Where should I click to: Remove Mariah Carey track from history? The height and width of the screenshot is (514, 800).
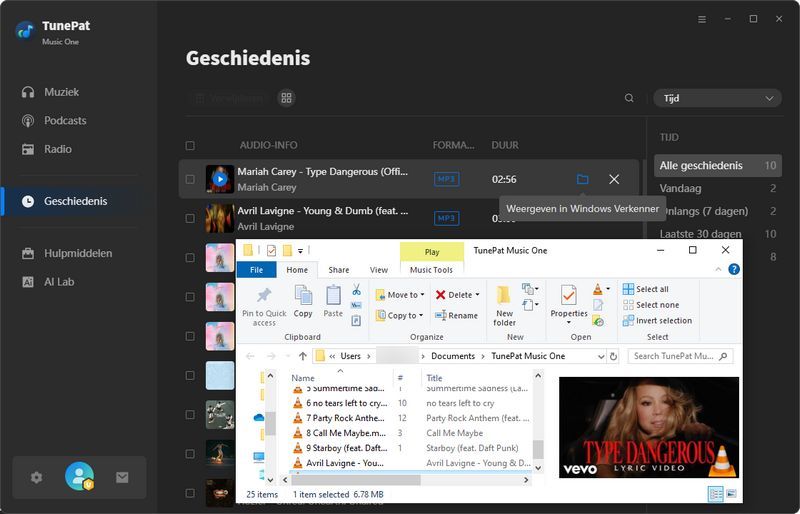[x=614, y=179]
